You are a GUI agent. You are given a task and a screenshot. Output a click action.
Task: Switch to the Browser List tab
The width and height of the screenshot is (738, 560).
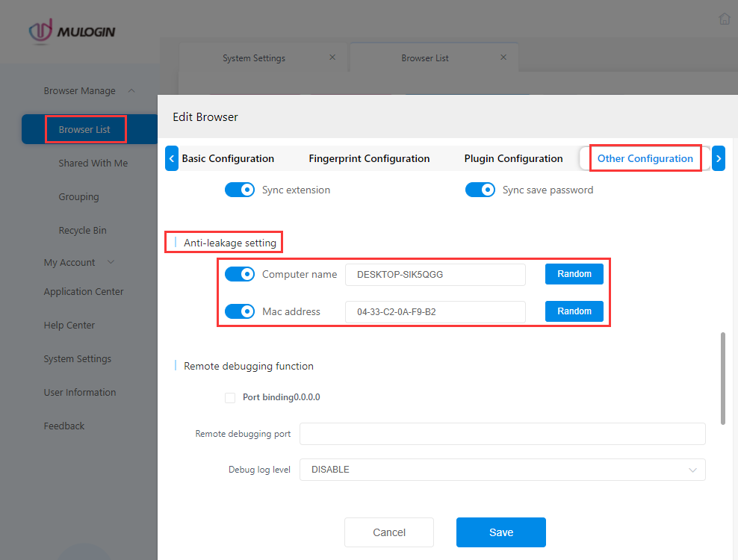(x=424, y=58)
